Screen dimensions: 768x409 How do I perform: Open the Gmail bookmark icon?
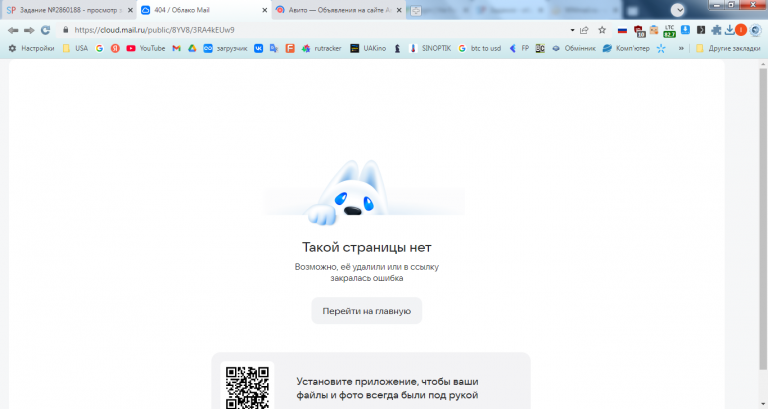176,48
